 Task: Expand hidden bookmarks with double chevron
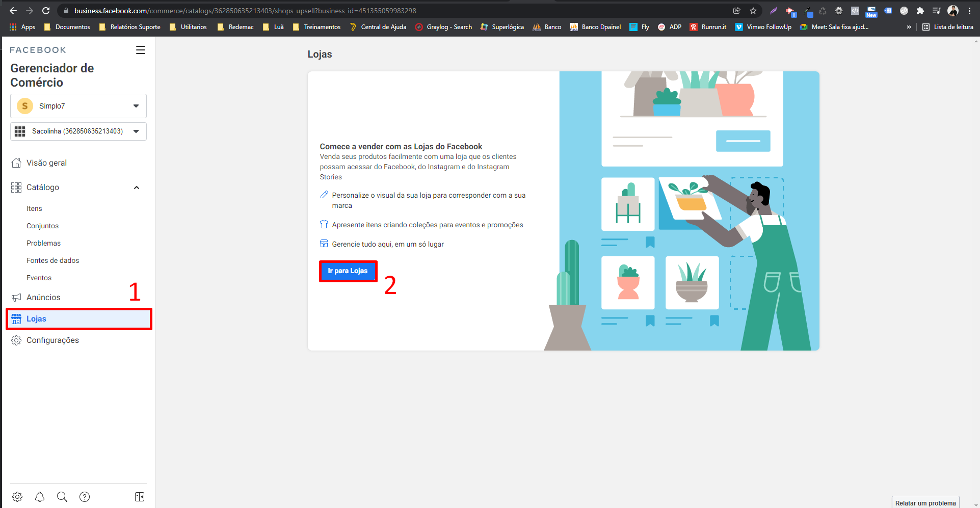(x=909, y=27)
